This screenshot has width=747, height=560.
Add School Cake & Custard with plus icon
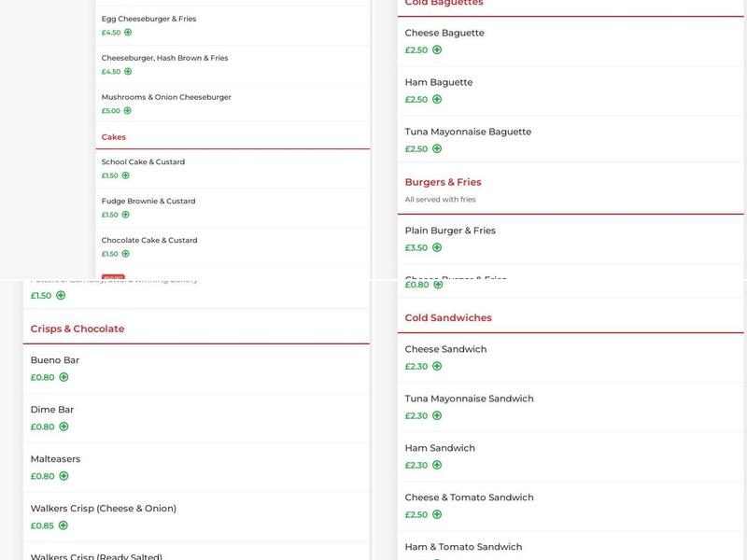click(126, 175)
